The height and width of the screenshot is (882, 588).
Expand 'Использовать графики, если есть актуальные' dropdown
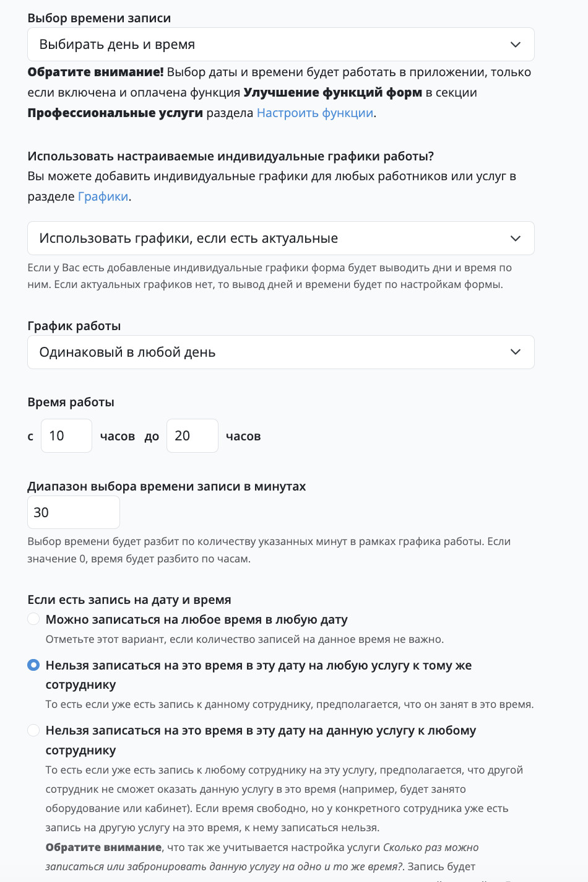click(x=280, y=238)
